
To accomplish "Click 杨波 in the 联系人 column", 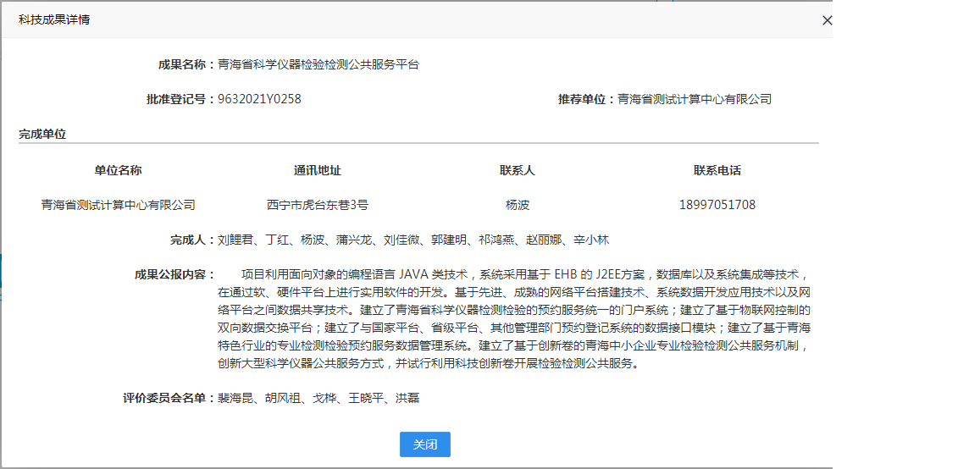I will (517, 205).
